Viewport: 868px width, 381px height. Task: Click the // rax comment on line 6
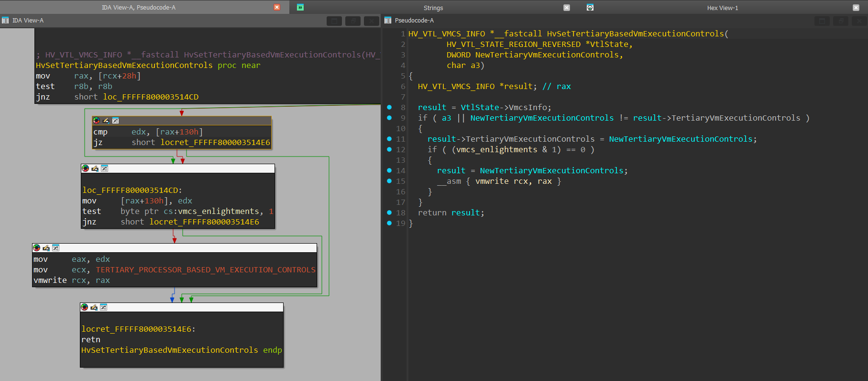pyautogui.click(x=557, y=87)
